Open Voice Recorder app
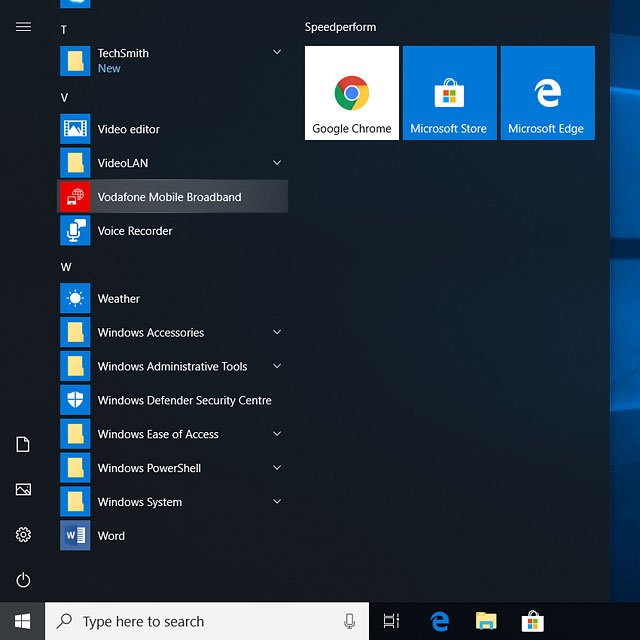Image resolution: width=640 pixels, height=640 pixels. tap(134, 231)
